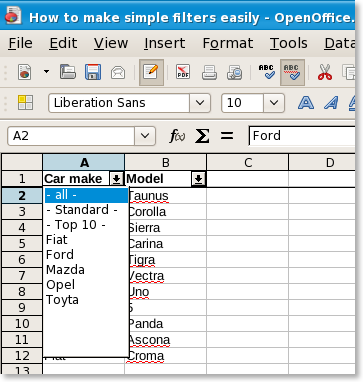Click the Name Box showing A2
The height and width of the screenshot is (382, 363).
point(71,136)
